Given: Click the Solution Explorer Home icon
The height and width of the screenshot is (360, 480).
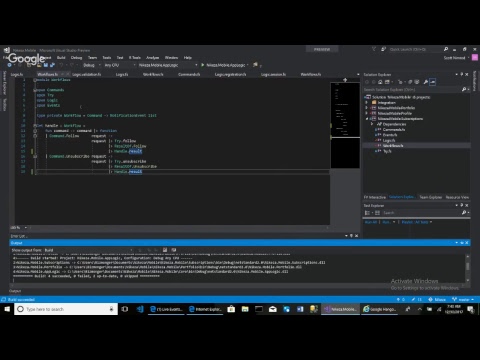Looking at the screenshot, I should [380, 82].
